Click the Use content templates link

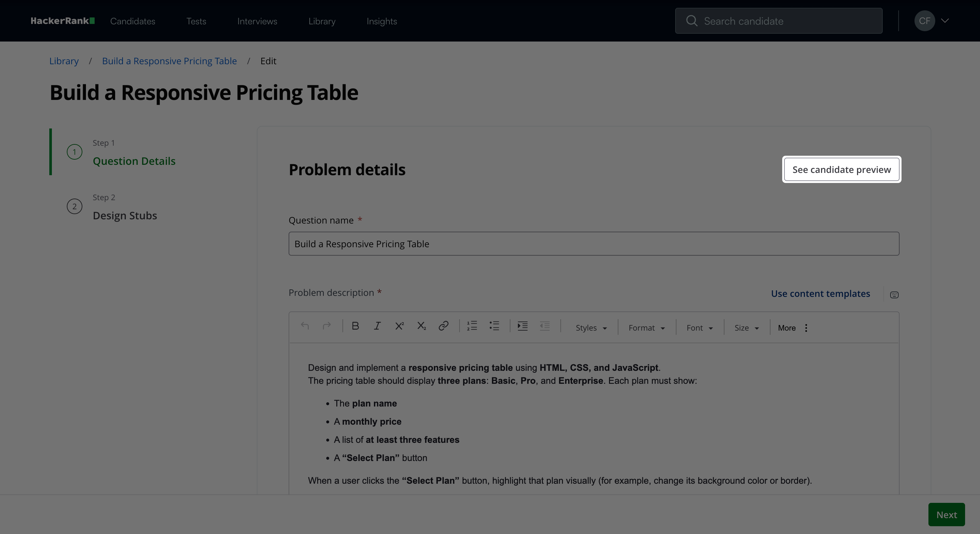pos(820,294)
